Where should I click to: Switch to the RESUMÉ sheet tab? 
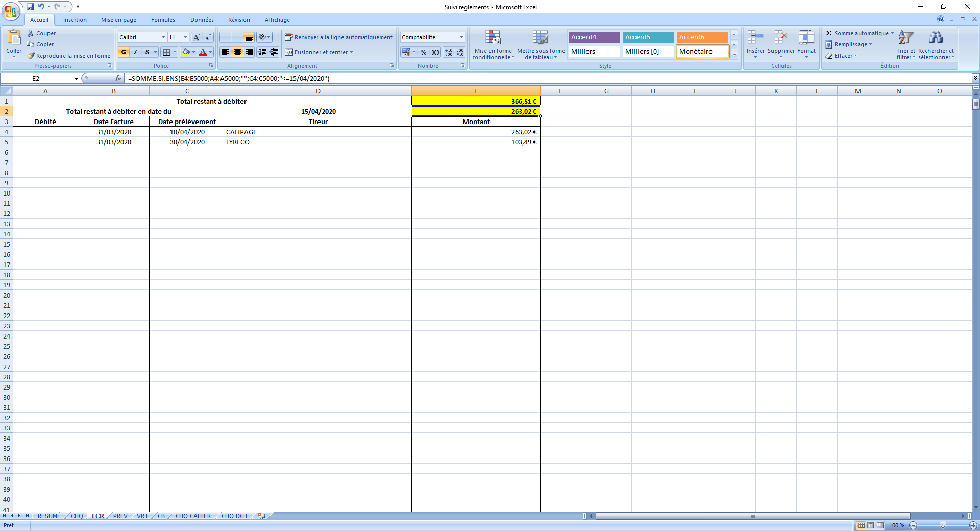[49, 516]
